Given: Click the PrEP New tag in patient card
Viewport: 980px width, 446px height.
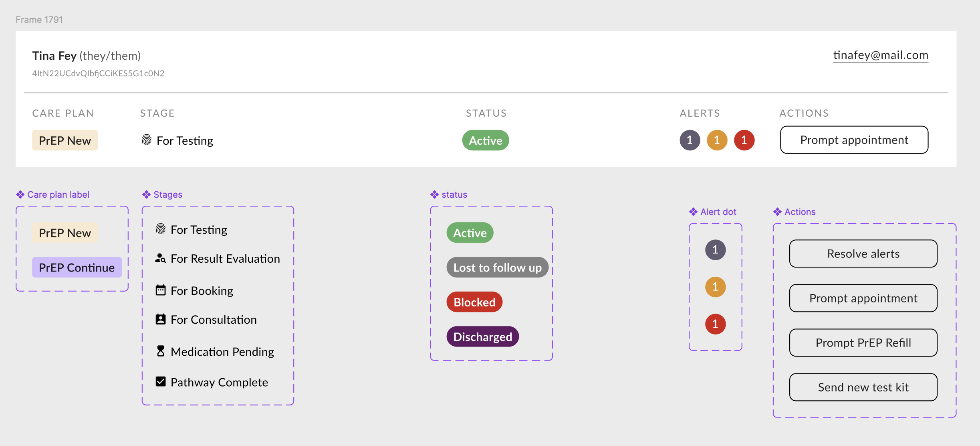Looking at the screenshot, I should pos(65,140).
